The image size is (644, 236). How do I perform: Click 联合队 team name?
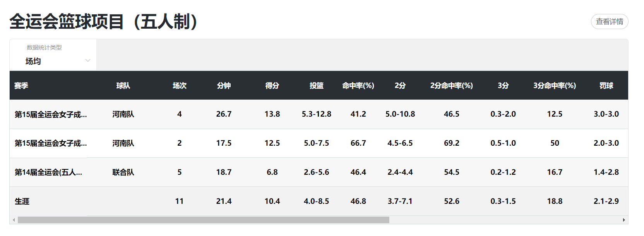(x=123, y=172)
